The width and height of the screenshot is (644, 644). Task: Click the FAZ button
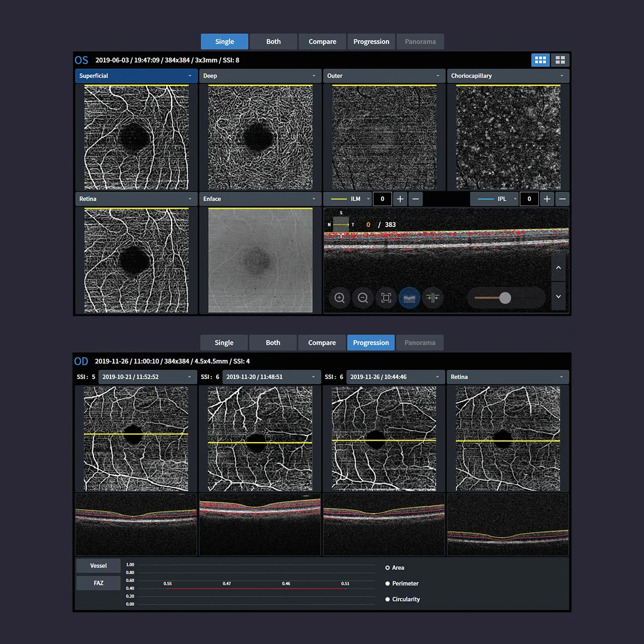(x=98, y=583)
